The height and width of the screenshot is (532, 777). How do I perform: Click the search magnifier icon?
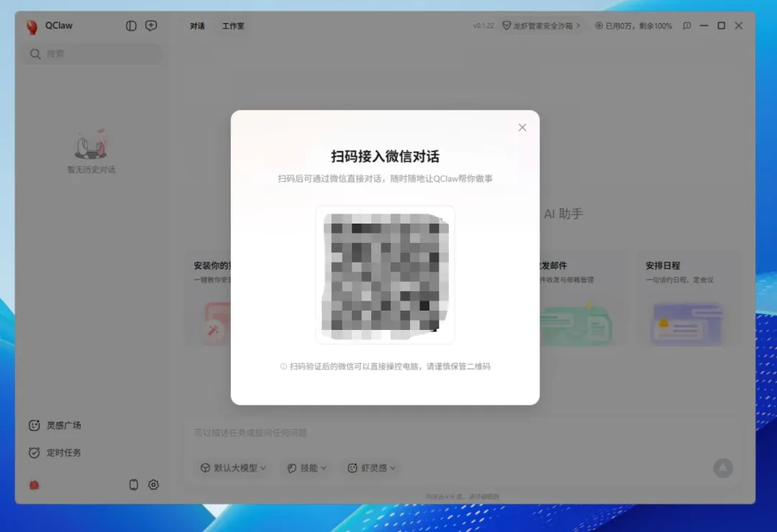(35, 53)
